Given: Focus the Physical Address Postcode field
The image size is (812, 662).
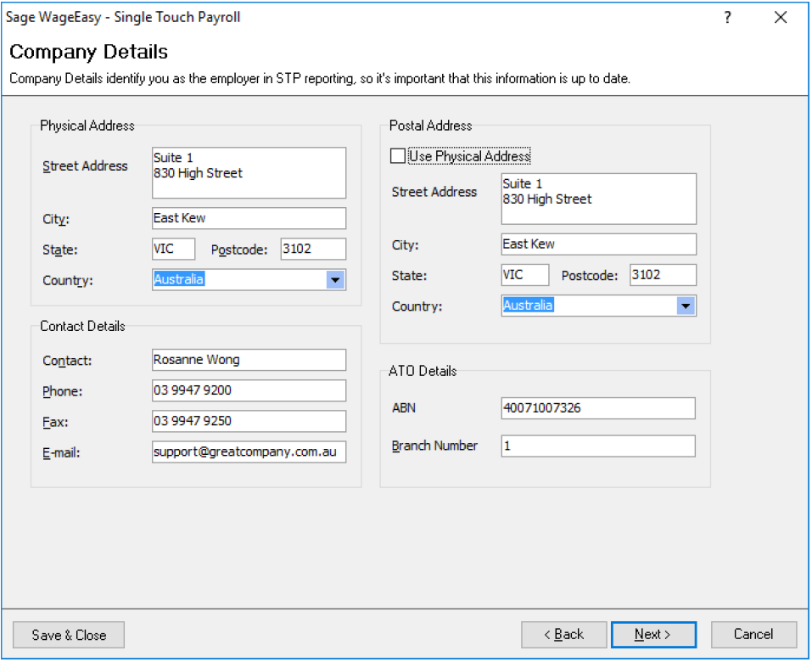Looking at the screenshot, I should coord(313,249).
